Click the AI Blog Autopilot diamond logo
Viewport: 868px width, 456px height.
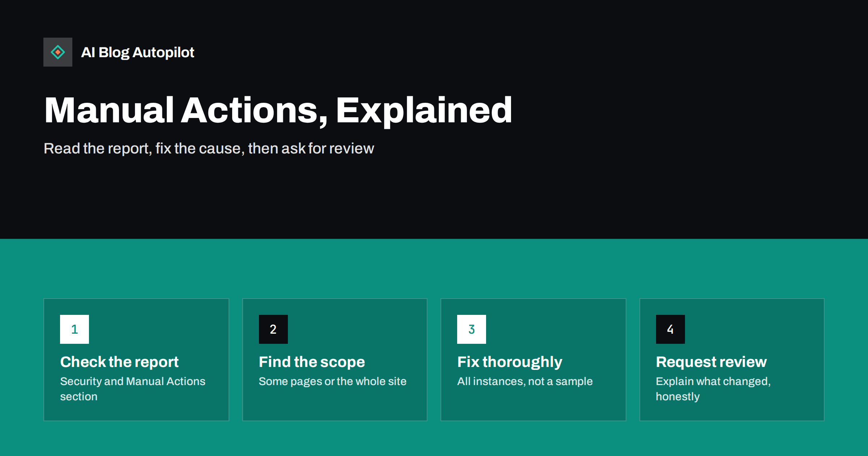click(58, 52)
